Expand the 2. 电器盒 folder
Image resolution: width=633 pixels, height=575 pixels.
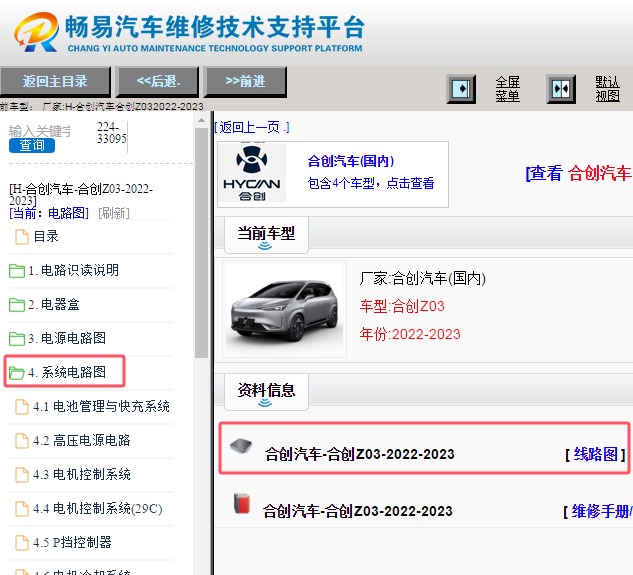pos(54,304)
